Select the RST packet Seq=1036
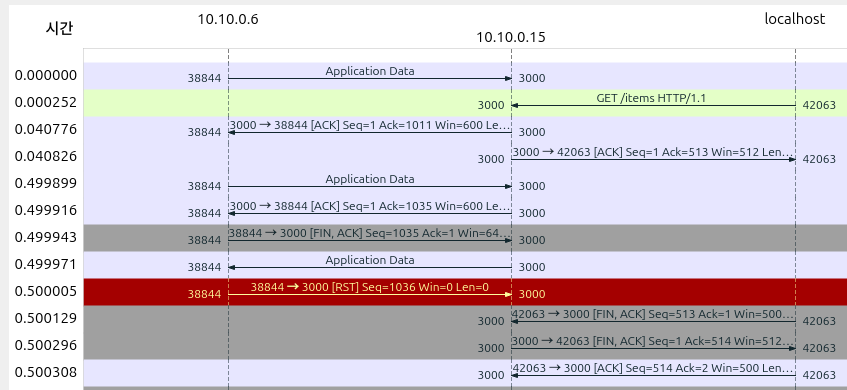847x390 pixels. coord(370,287)
